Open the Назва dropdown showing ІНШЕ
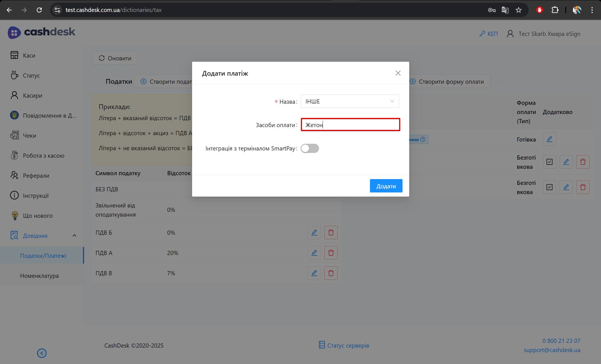The height and width of the screenshot is (364, 601). click(x=350, y=101)
